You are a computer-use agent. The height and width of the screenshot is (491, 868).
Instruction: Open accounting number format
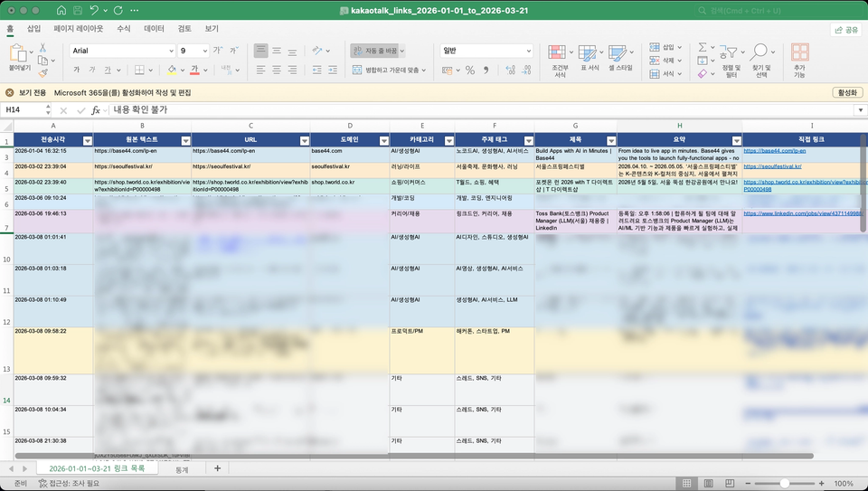coord(448,71)
